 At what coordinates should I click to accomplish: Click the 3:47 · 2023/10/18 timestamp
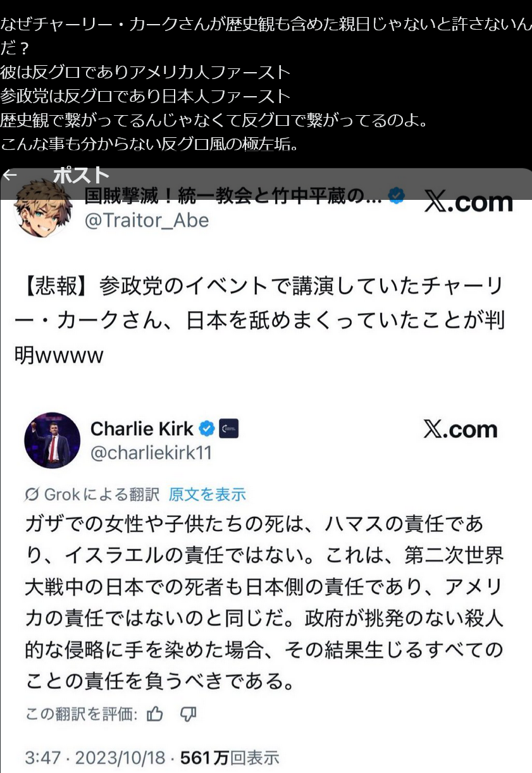point(95,757)
